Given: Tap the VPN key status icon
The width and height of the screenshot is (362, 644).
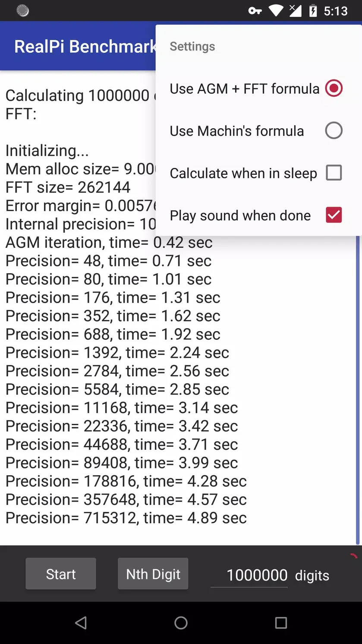Looking at the screenshot, I should pyautogui.click(x=255, y=11).
